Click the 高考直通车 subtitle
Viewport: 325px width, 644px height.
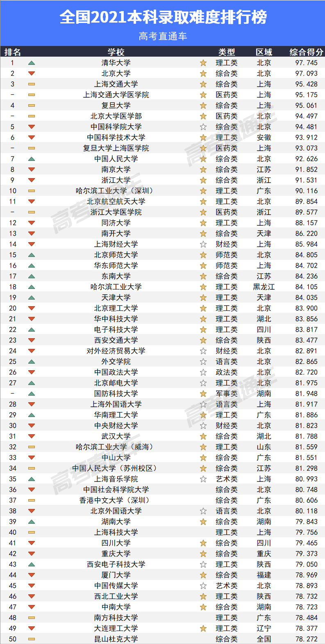(163, 36)
